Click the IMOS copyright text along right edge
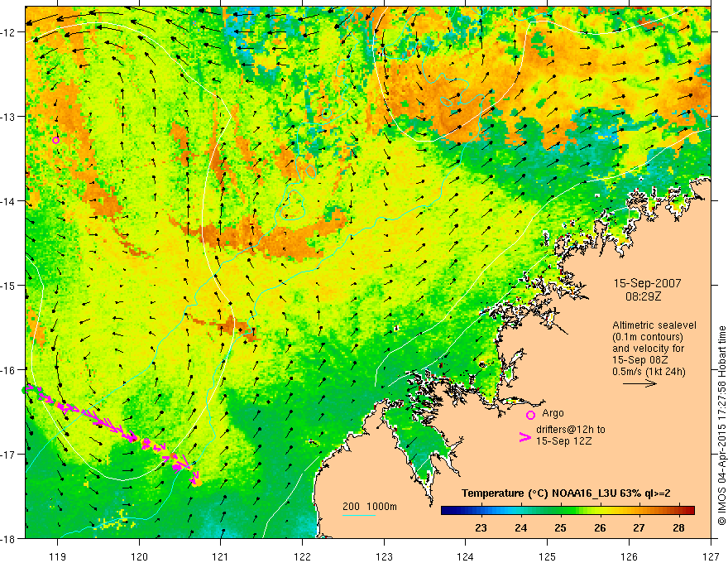Image resolution: width=728 pixels, height=563 pixels. click(721, 426)
